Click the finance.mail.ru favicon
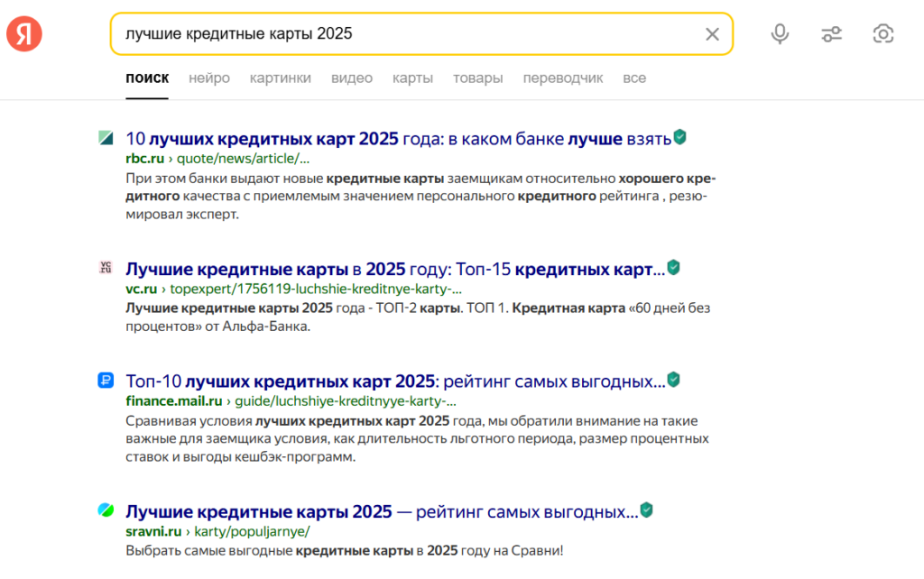The width and height of the screenshot is (924, 579). pos(106,380)
